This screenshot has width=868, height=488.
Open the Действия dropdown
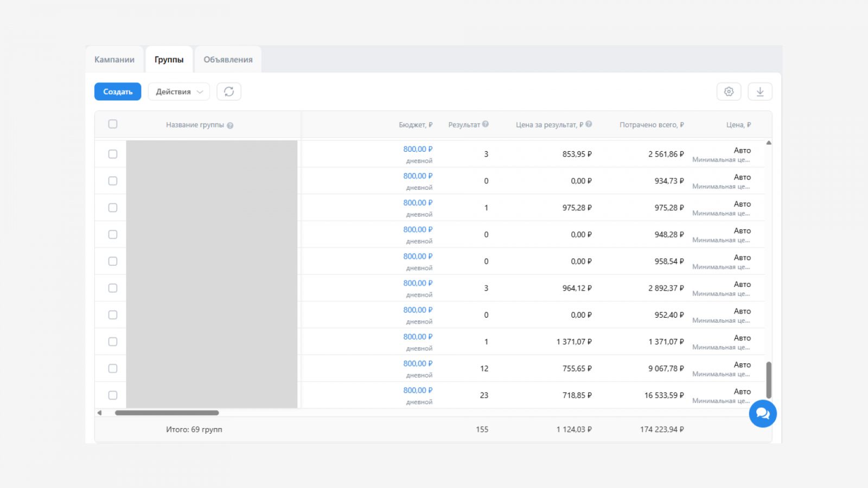pyautogui.click(x=179, y=92)
